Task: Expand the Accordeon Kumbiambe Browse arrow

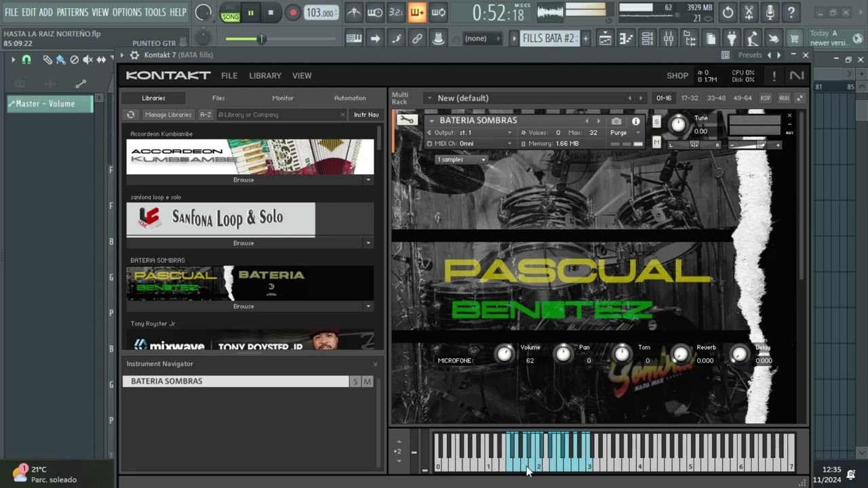Action: click(x=368, y=180)
